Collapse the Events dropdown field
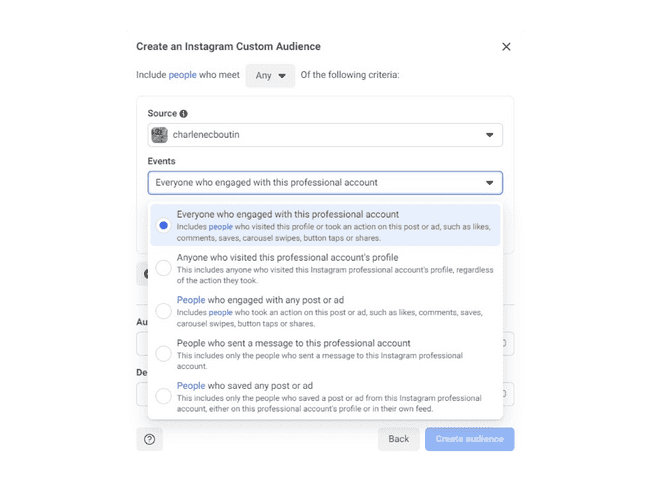Viewport: 650px width, 488px height. (325, 183)
